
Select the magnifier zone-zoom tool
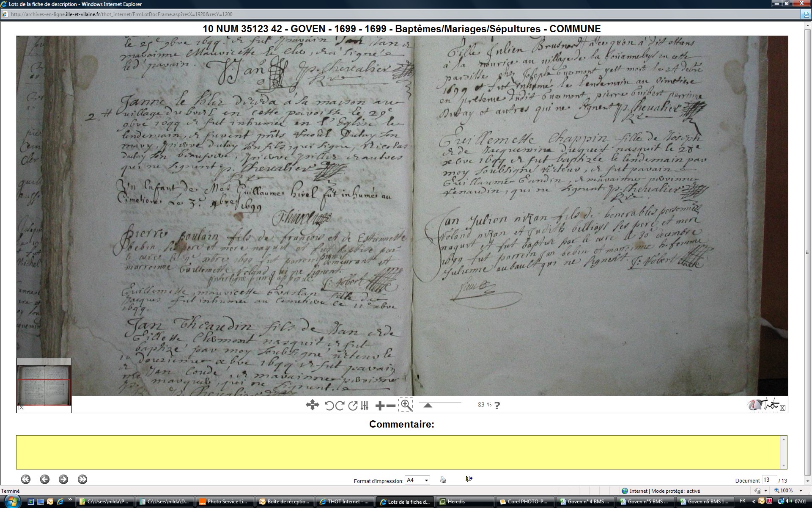coord(406,405)
